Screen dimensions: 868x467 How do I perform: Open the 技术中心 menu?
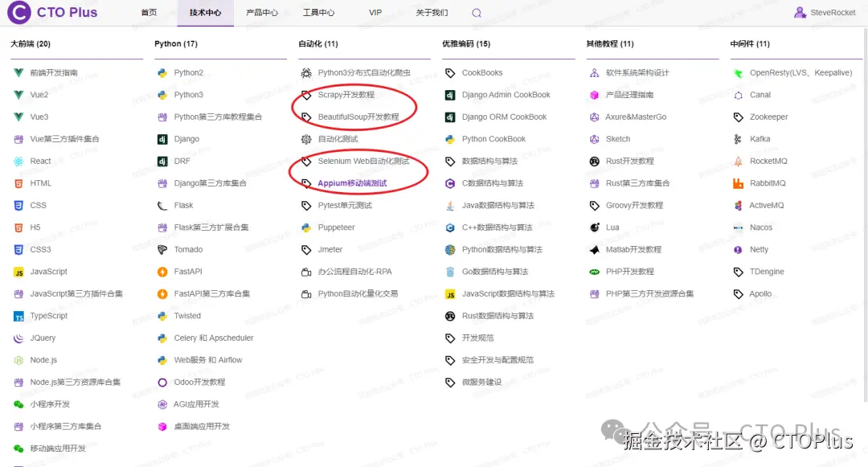[205, 12]
